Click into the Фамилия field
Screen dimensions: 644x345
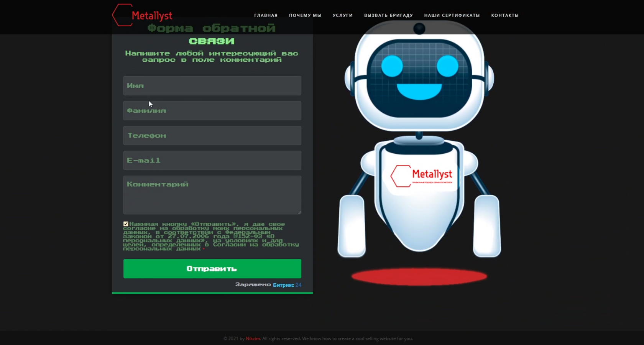(x=212, y=110)
